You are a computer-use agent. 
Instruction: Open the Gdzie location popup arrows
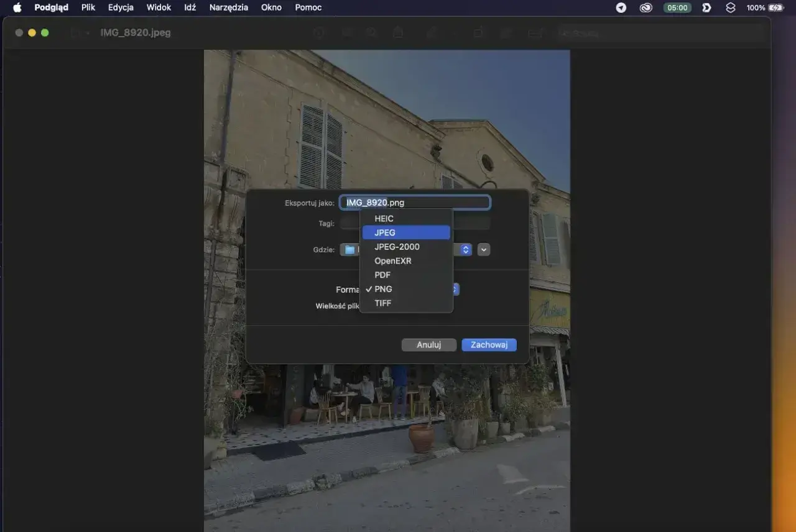(x=465, y=250)
